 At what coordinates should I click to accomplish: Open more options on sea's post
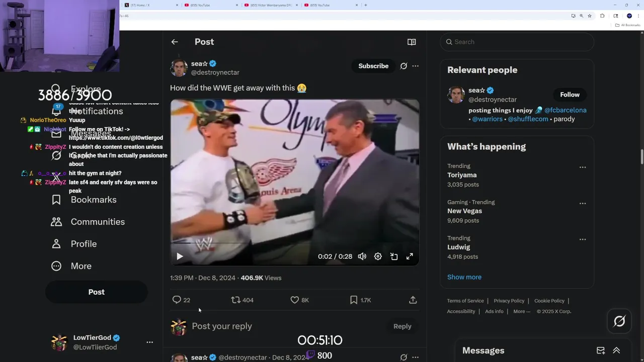click(415, 66)
